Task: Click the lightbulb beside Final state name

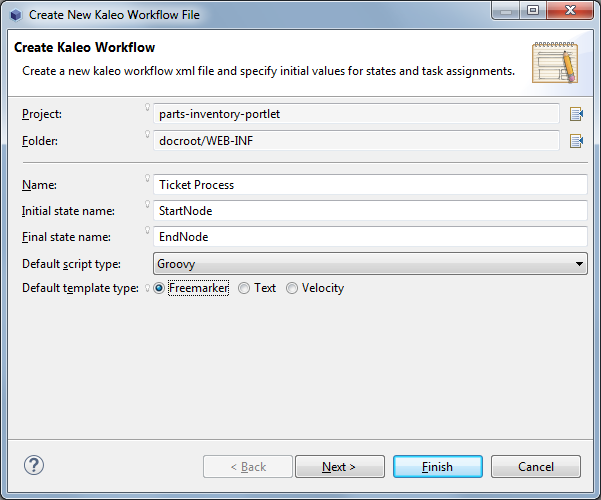Action: pos(147,230)
